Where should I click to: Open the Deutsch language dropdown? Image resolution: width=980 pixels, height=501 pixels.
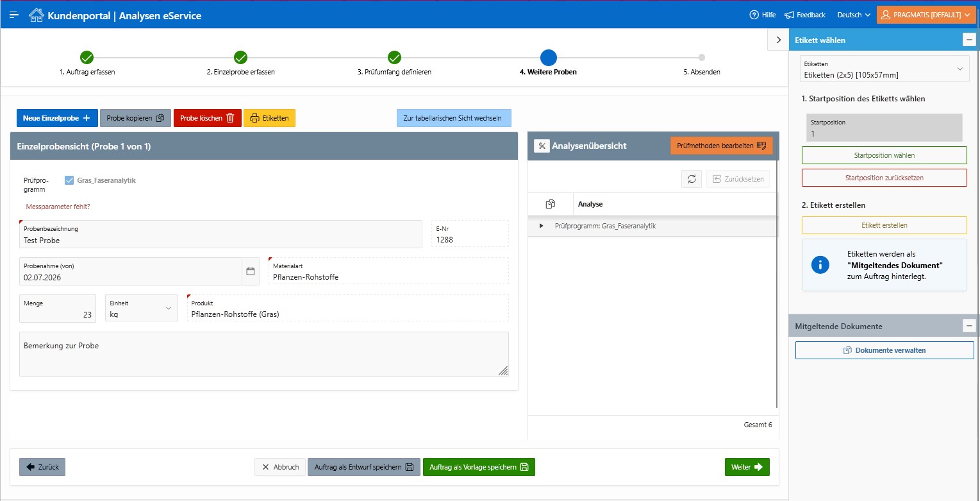click(x=854, y=15)
